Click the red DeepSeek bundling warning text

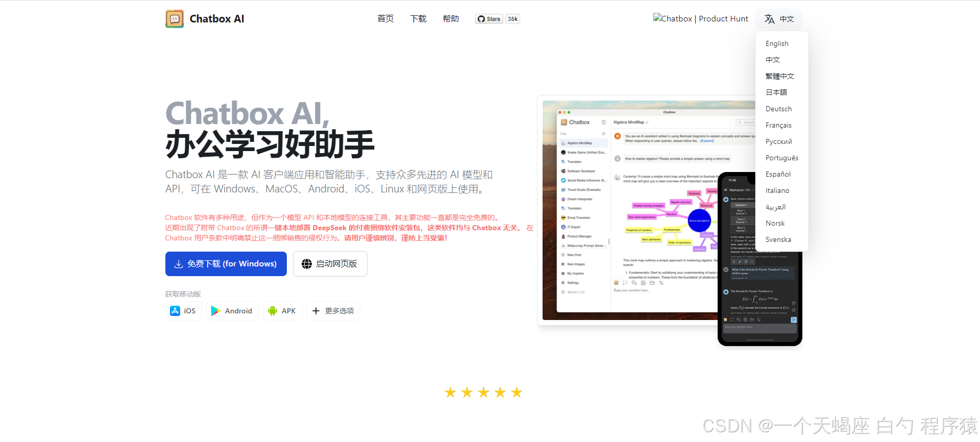pyautogui.click(x=349, y=228)
